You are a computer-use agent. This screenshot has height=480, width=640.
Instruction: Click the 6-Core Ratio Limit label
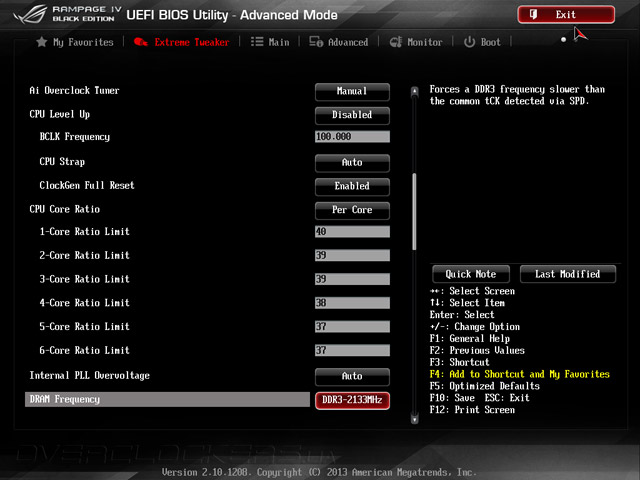(x=84, y=350)
